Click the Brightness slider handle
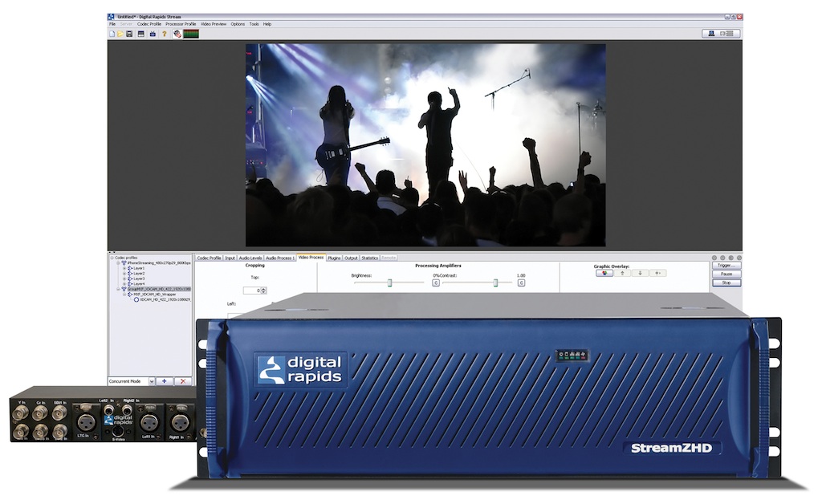 389,283
